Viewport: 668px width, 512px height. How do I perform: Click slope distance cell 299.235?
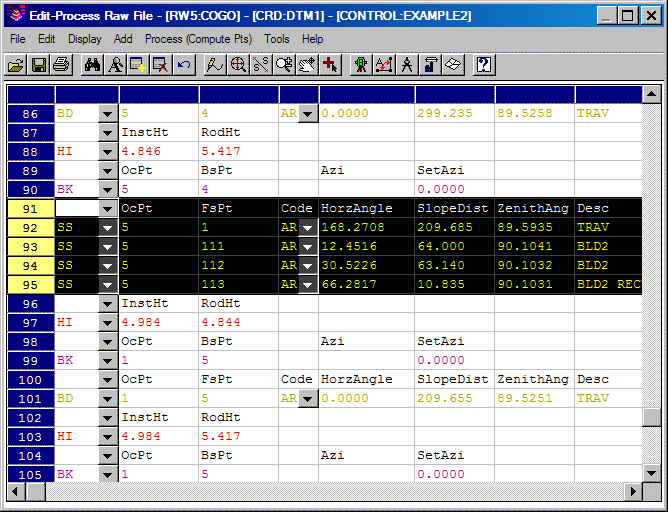coord(455,113)
